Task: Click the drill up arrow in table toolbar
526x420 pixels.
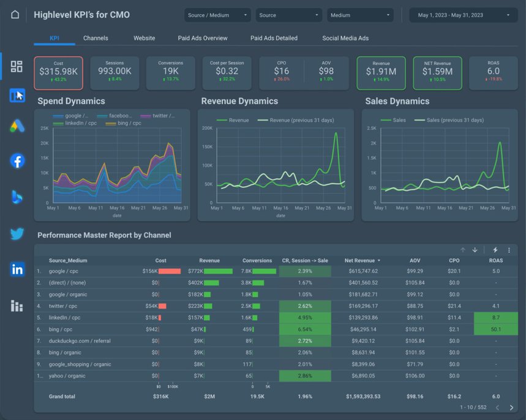Action: [463, 250]
